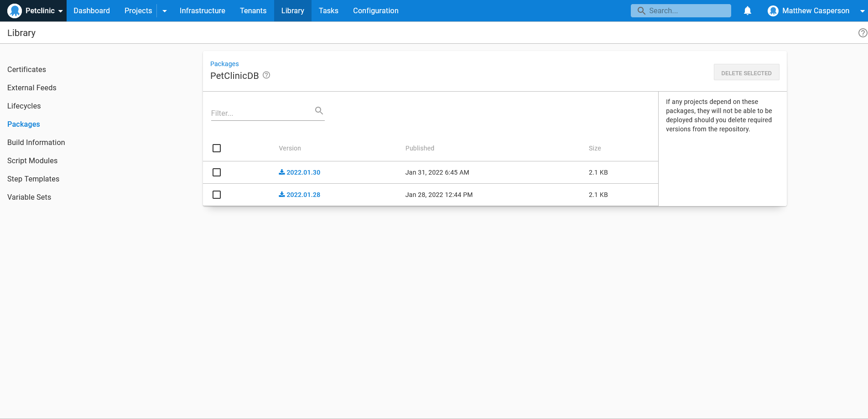Go to the Infrastructure tab
Image resolution: width=868 pixels, height=419 pixels.
[202, 10]
